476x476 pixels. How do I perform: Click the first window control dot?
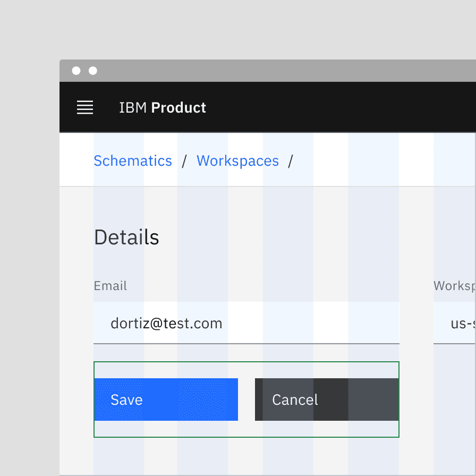pos(76,71)
